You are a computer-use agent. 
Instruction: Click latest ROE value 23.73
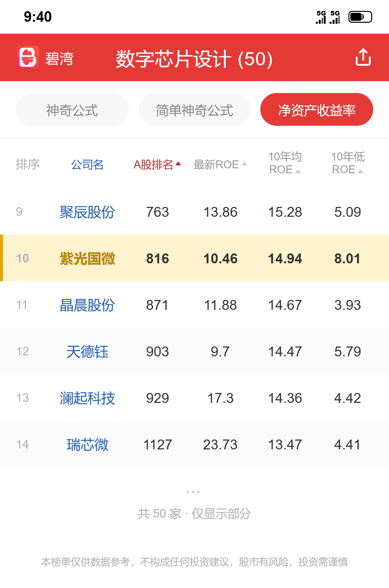point(220,444)
